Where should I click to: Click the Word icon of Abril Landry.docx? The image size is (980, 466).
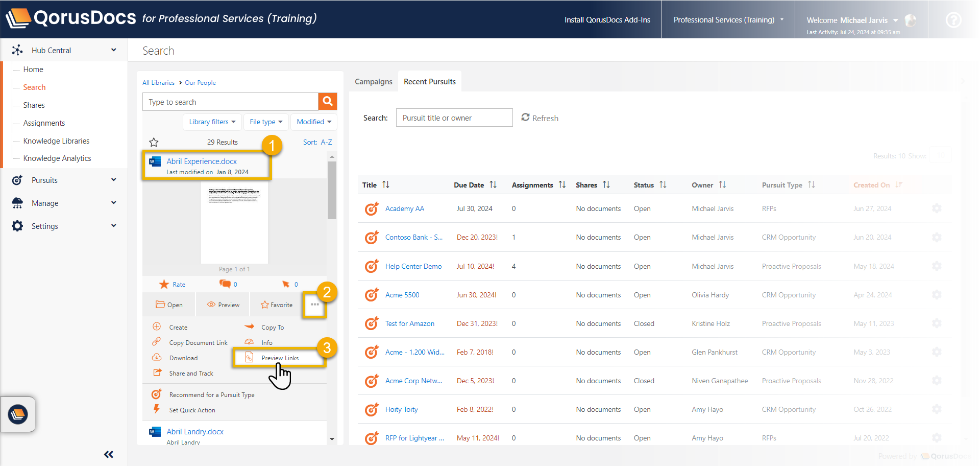[155, 432]
